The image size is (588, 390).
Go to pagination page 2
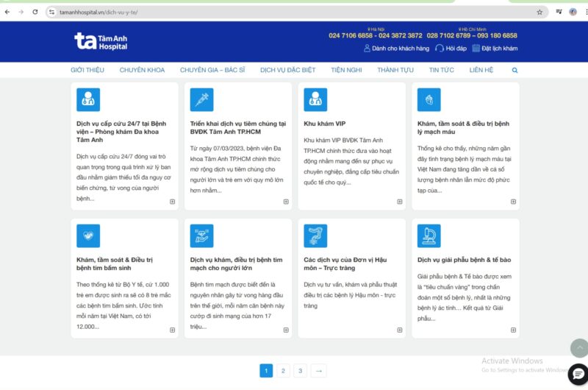[x=283, y=371]
